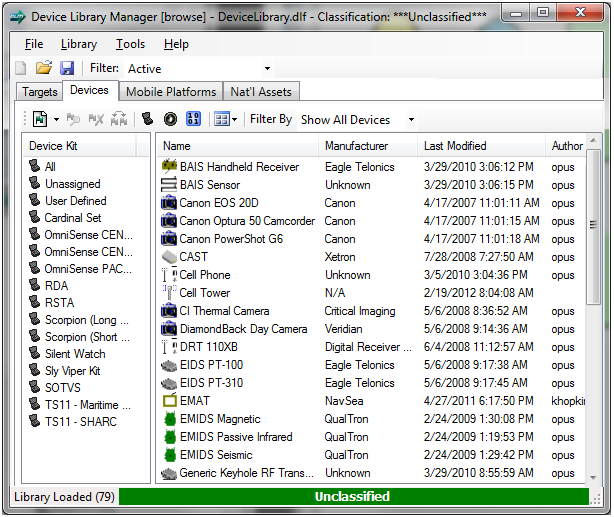Click the Cell Tower antenna icon

[x=169, y=293]
